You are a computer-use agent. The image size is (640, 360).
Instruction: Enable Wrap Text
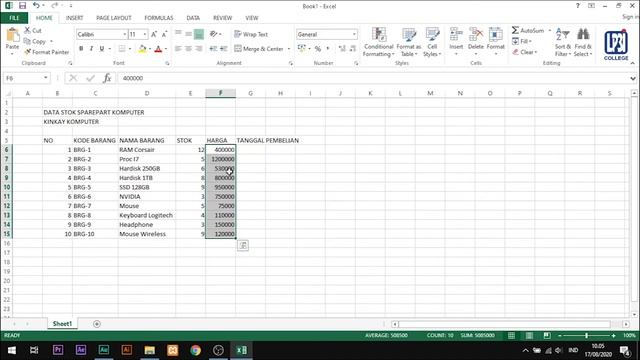tap(251, 34)
